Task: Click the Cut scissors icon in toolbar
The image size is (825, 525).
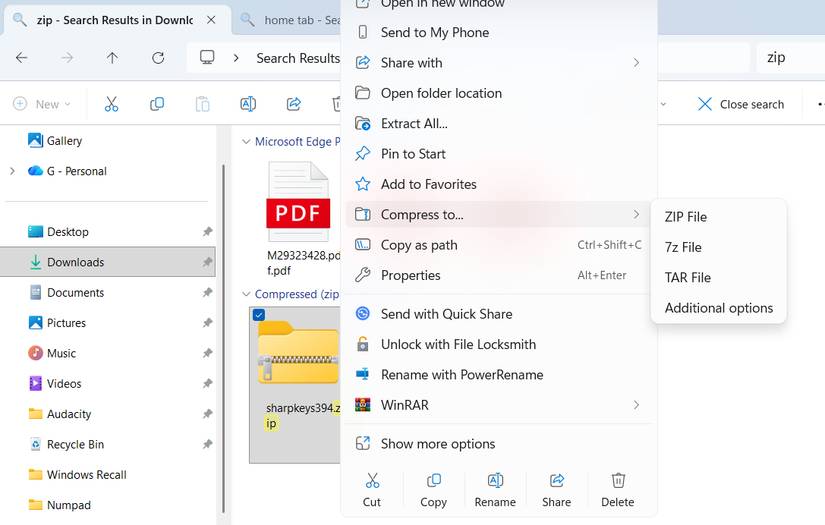Action: coord(111,104)
